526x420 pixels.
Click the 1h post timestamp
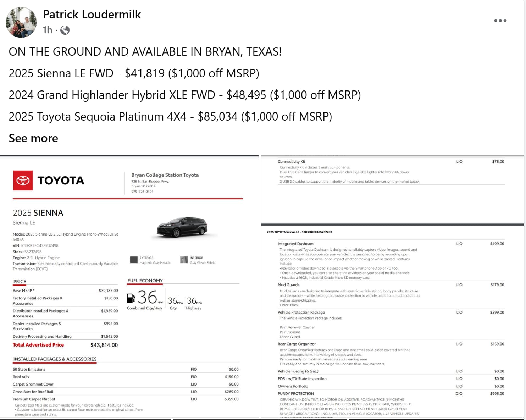48,30
